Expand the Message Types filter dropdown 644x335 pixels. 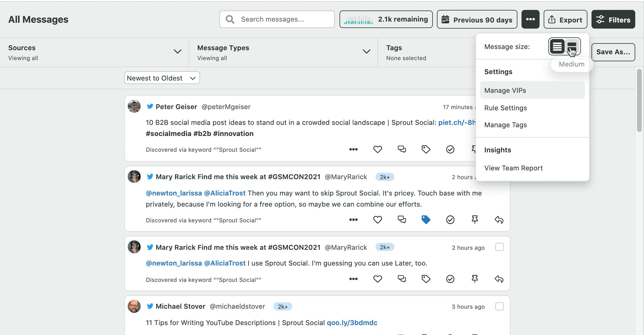[x=283, y=52]
